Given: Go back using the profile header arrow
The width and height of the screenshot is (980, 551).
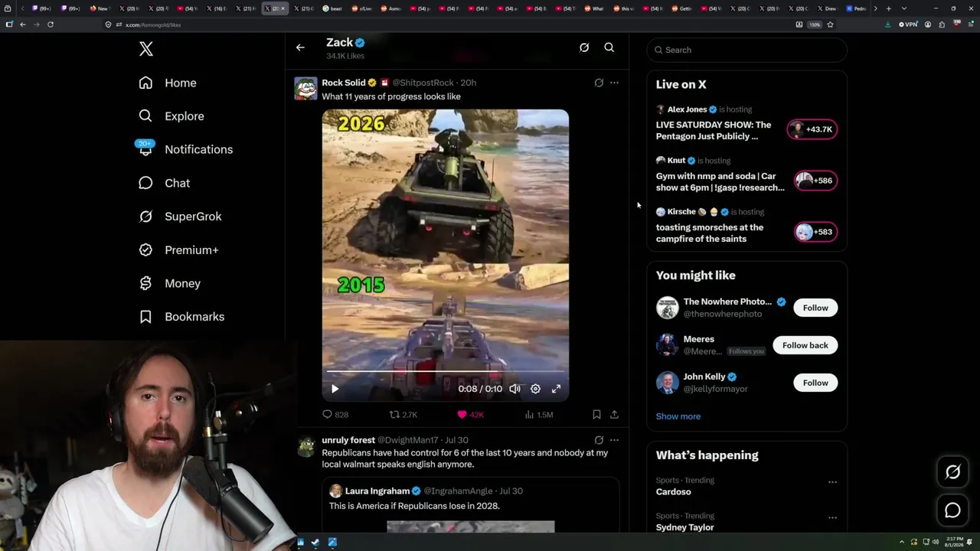Looking at the screenshot, I should pyautogui.click(x=300, y=47).
